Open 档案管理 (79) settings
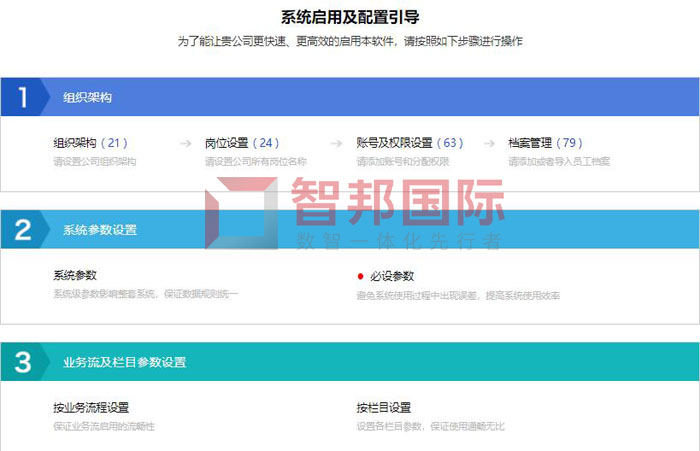Viewport: 700px width, 451px height. 545,143
